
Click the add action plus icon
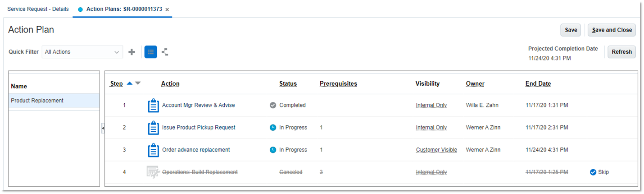click(132, 52)
